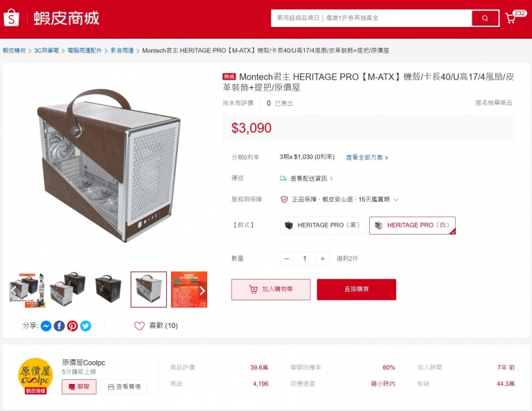
Task: Open the shopping cart icon
Action: tap(511, 18)
